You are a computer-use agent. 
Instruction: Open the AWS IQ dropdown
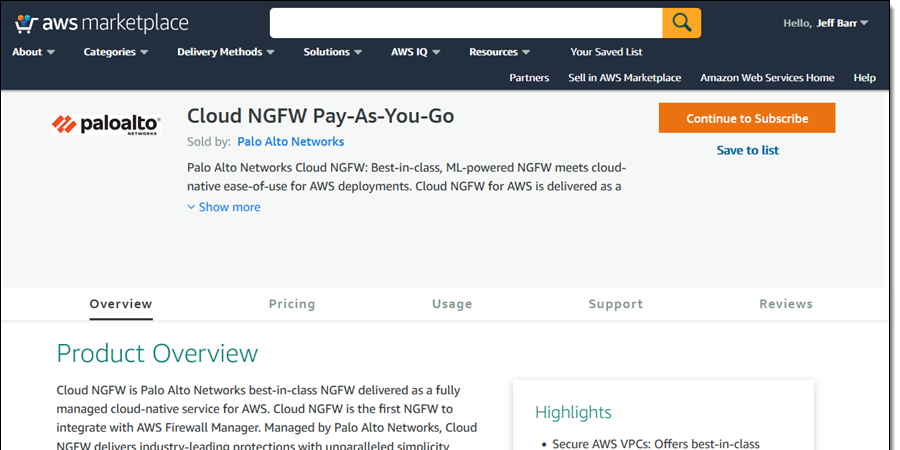416,52
